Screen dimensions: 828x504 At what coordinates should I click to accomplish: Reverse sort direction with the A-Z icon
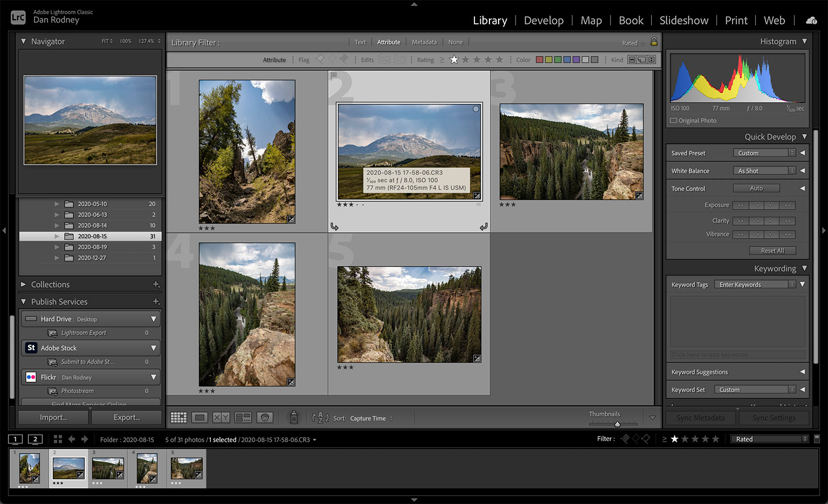pyautogui.click(x=320, y=418)
